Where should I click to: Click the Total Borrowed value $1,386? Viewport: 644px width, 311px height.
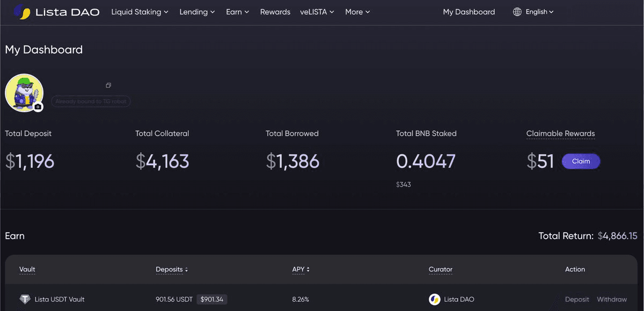pos(292,161)
